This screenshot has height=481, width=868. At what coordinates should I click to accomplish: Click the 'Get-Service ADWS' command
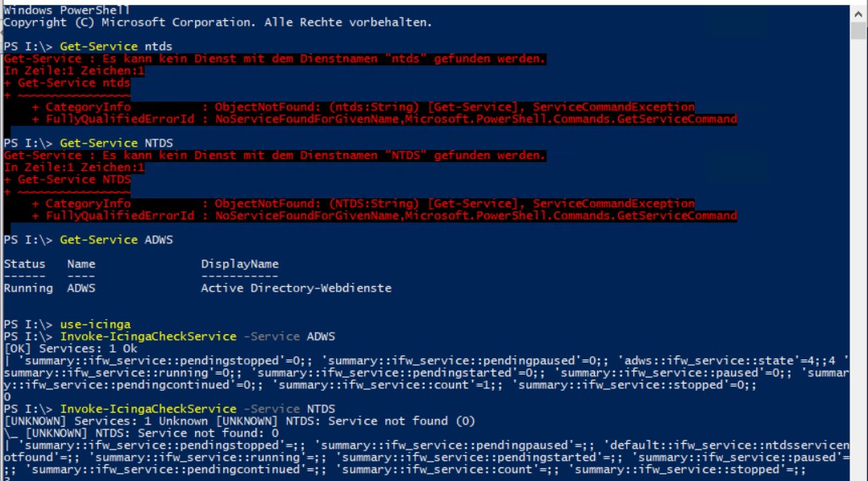pos(116,239)
